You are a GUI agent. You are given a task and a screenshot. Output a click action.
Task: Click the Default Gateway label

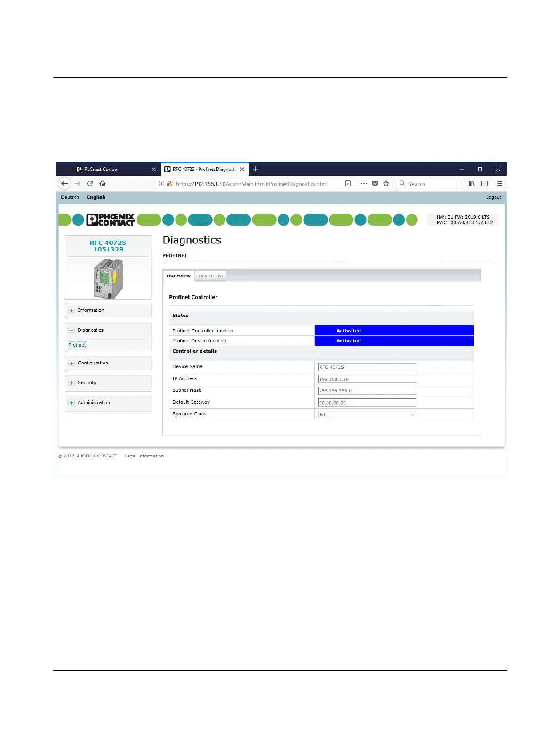point(191,402)
